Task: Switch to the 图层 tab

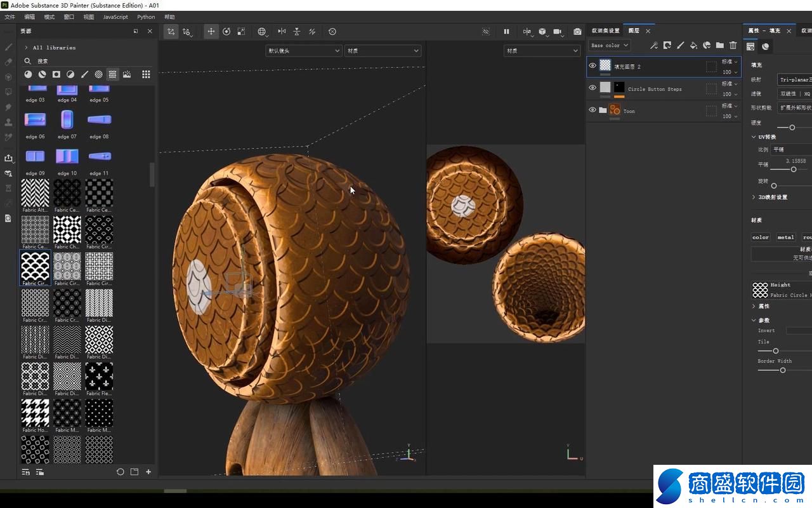Action: (634, 30)
